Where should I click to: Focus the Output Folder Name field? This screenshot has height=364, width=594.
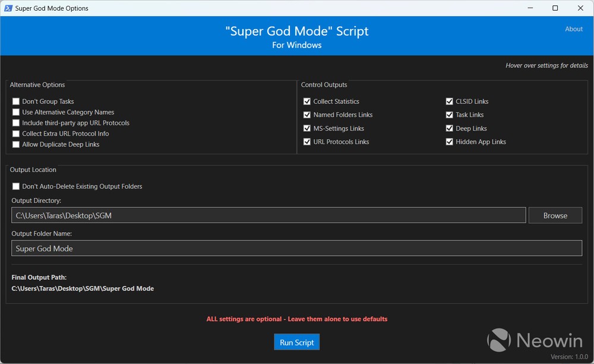[296, 248]
